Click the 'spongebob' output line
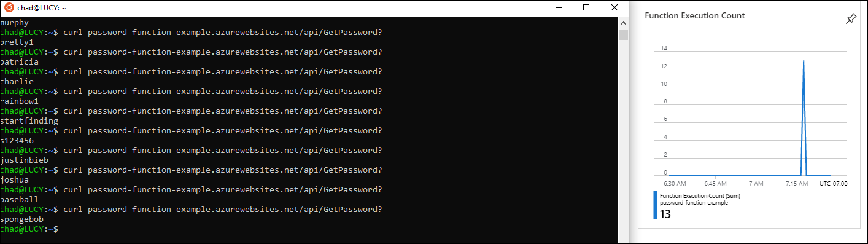Image resolution: width=868 pixels, height=244 pixels. pos(21,219)
